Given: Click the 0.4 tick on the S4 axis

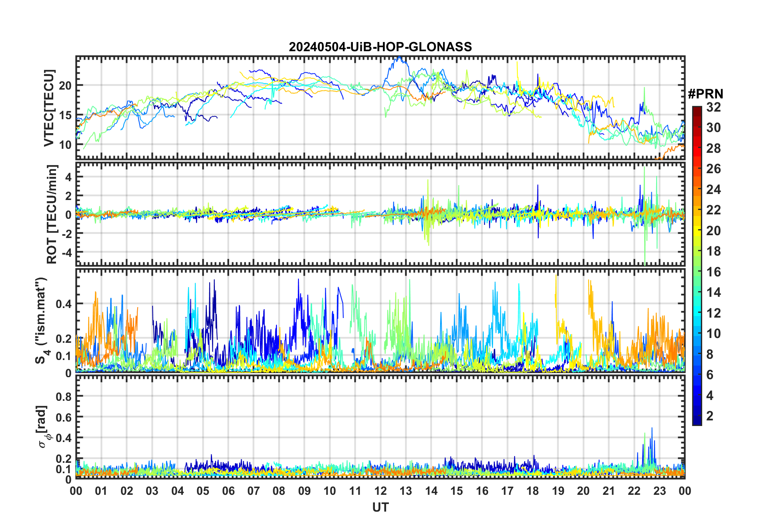Looking at the screenshot, I should (63, 304).
